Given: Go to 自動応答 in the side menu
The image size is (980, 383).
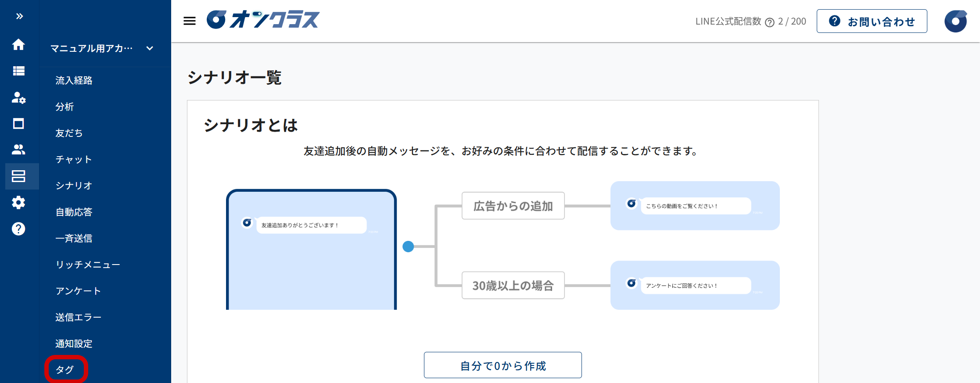Looking at the screenshot, I should [x=74, y=212].
